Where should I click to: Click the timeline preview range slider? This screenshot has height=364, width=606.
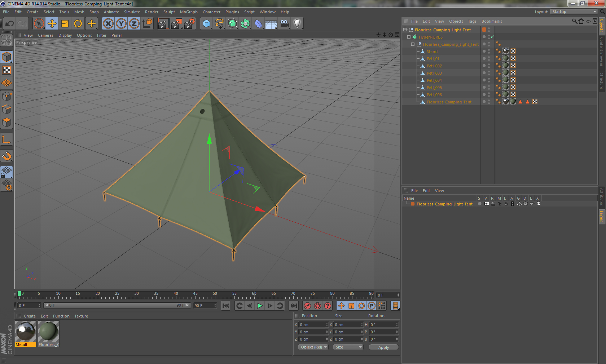tap(117, 305)
